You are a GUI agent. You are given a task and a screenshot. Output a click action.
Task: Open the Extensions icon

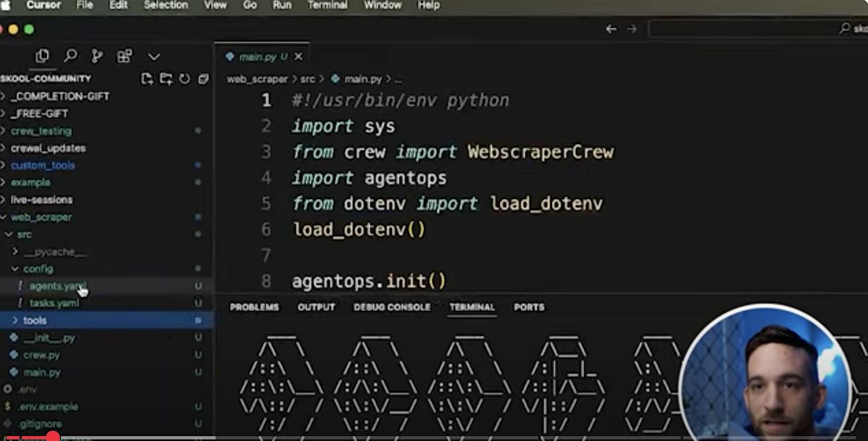(124, 56)
